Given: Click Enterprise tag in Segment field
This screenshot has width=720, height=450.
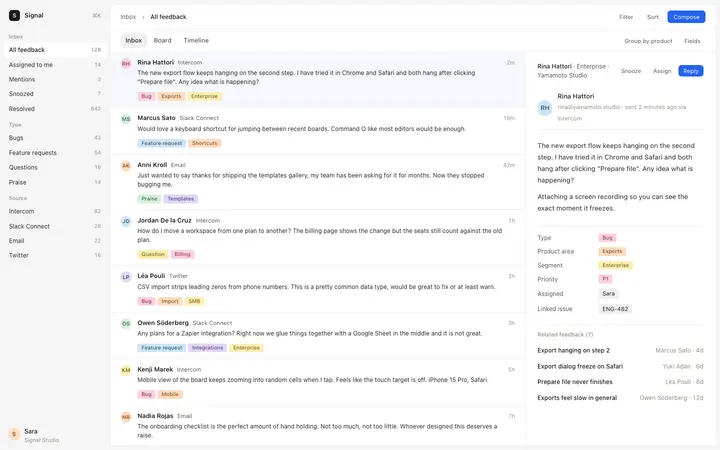Looking at the screenshot, I should click(615, 265).
